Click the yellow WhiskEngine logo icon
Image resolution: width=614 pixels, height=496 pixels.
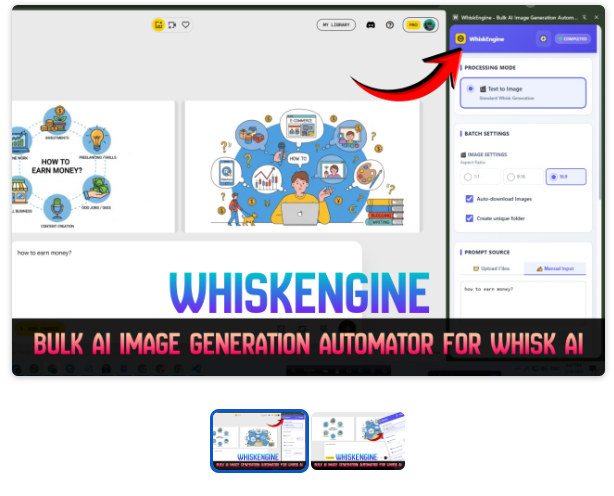460,38
